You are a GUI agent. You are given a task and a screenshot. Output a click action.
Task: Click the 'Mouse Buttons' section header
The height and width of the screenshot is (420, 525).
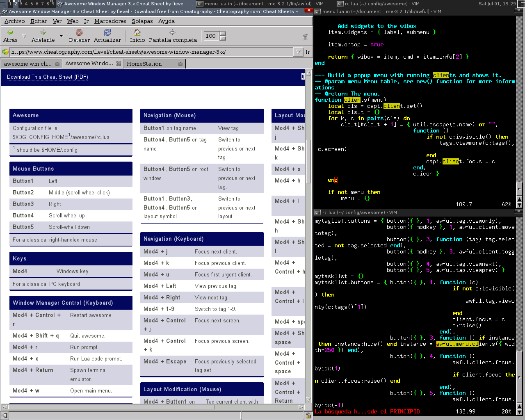tap(71, 169)
